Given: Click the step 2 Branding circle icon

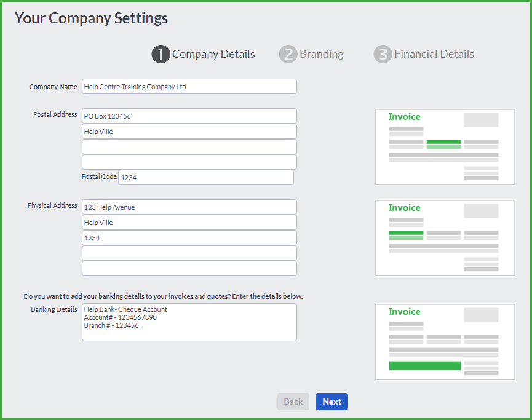Looking at the screenshot, I should pyautogui.click(x=288, y=54).
